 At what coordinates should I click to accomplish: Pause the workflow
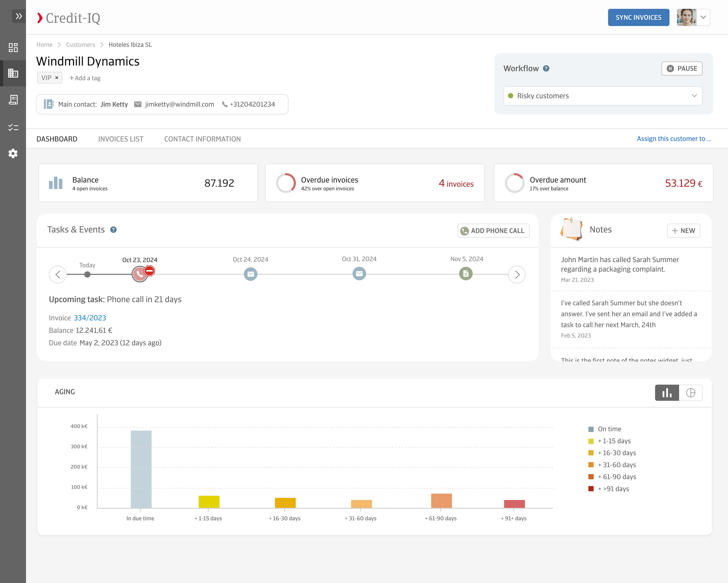click(682, 69)
